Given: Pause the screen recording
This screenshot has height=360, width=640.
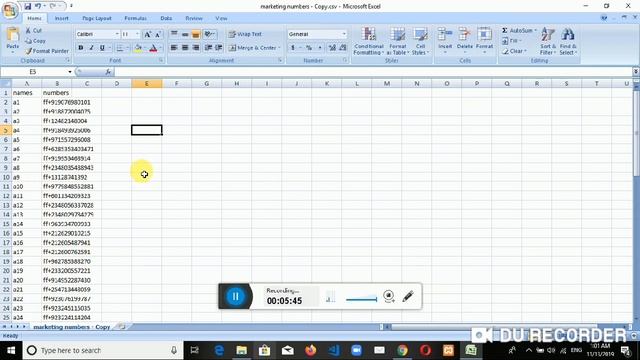Looking at the screenshot, I should click(236, 296).
